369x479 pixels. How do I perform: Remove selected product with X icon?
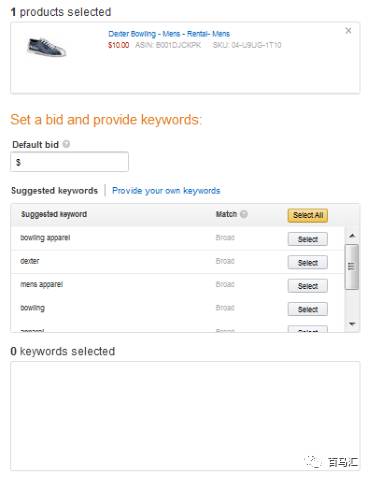(x=348, y=31)
